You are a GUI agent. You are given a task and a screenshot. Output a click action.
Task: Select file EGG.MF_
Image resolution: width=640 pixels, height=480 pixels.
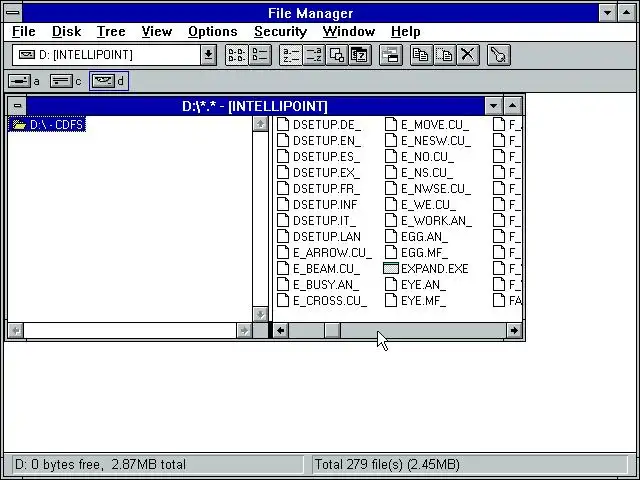[x=416, y=253]
